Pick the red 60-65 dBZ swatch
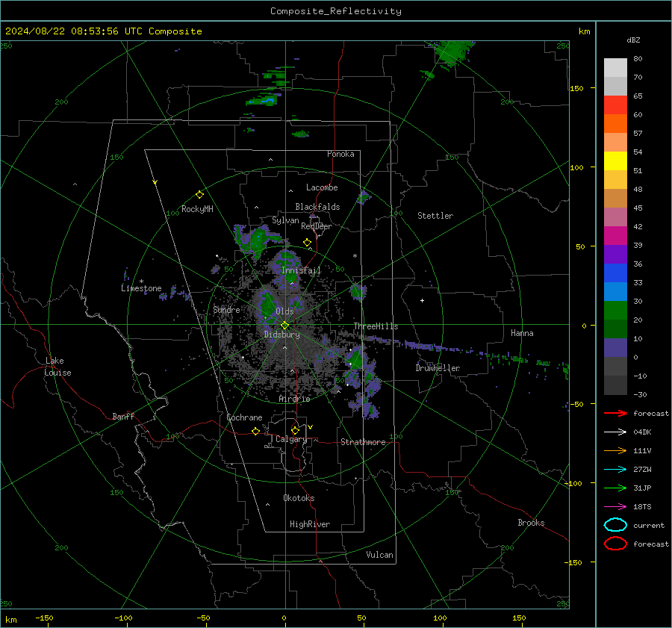Image resolution: width=672 pixels, height=628 pixels. click(x=615, y=105)
